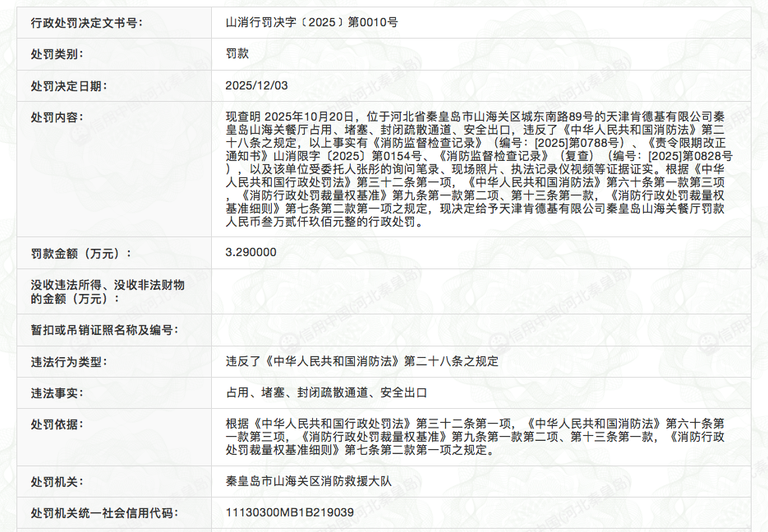This screenshot has height=532, width=768.
Task: Select the credit code 11130300MB1B219039
Action: click(x=289, y=512)
